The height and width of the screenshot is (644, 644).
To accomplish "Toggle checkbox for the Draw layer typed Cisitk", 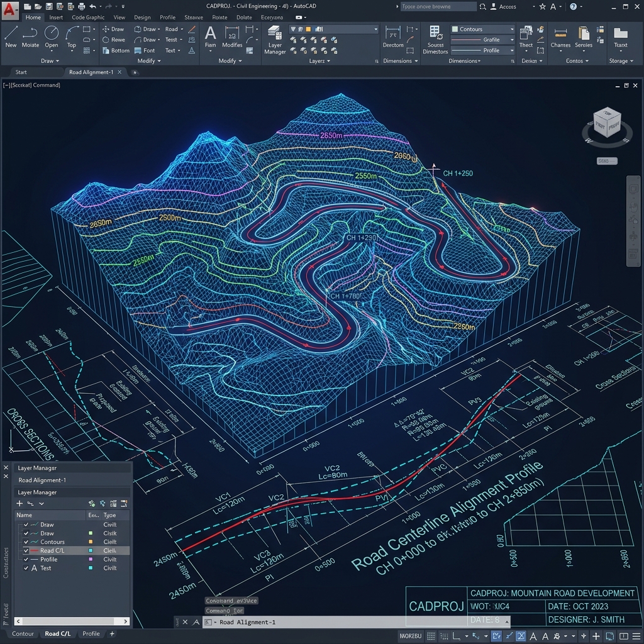I will pyautogui.click(x=26, y=533).
